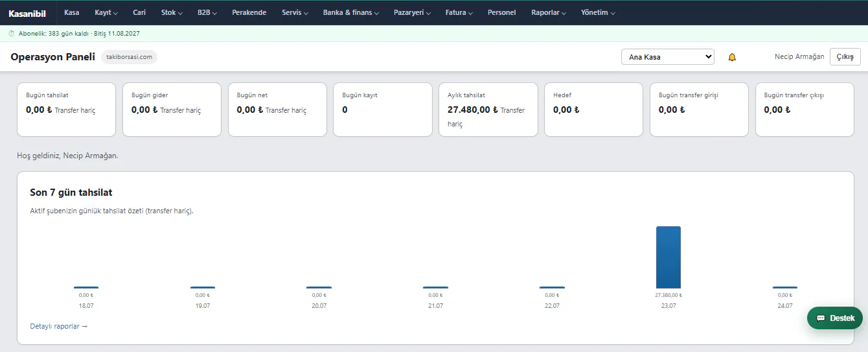Click the Aylık tahsilat 27.480,00 card

coord(488,110)
